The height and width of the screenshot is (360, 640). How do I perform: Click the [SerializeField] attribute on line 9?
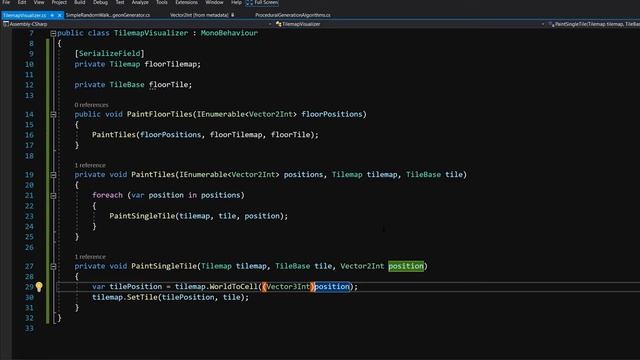pos(109,53)
